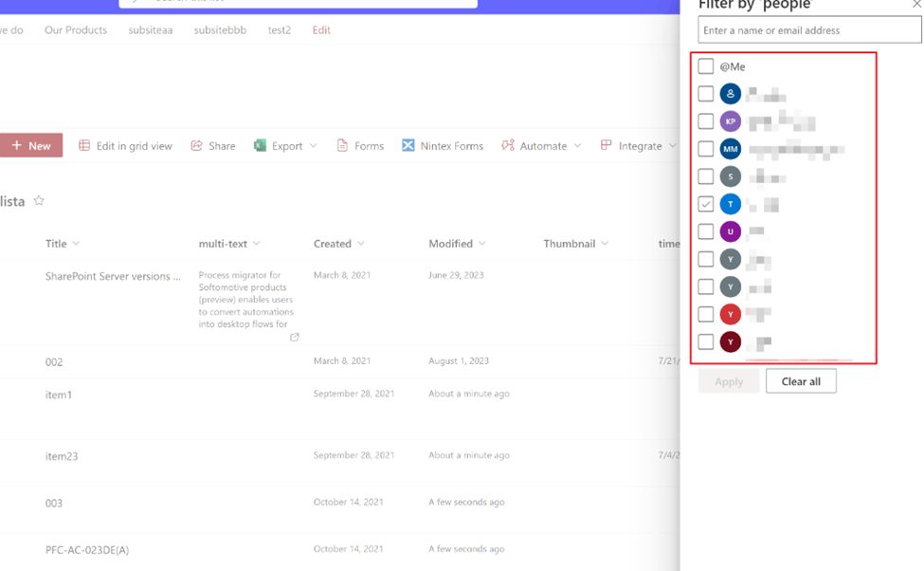Click the S gray avatar
Screen dimensions: 924x571
(730, 176)
